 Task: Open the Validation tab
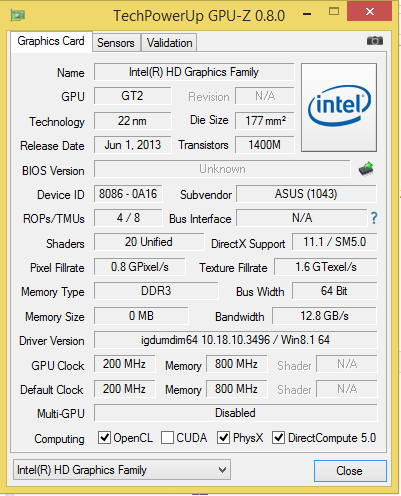coord(169,43)
